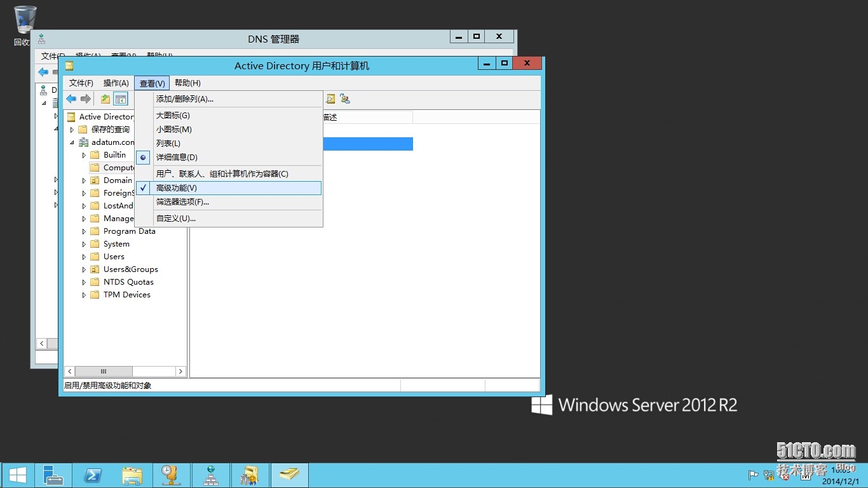Click the DNS Manager scroll left arrow

click(x=42, y=344)
